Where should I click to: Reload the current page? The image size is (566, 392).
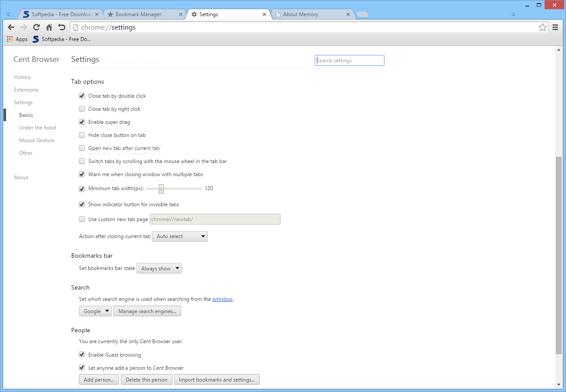point(37,27)
